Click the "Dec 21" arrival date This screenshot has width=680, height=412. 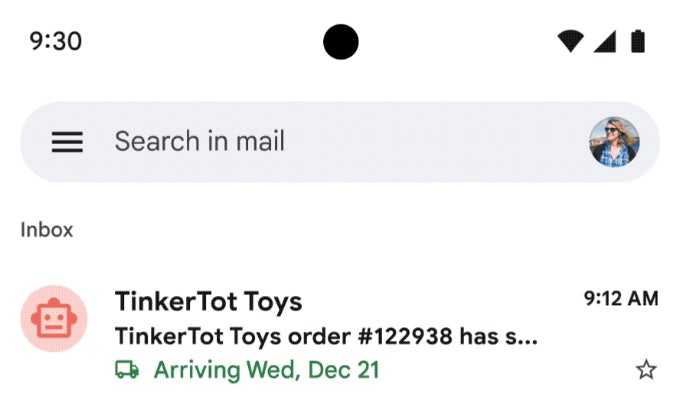344,371
